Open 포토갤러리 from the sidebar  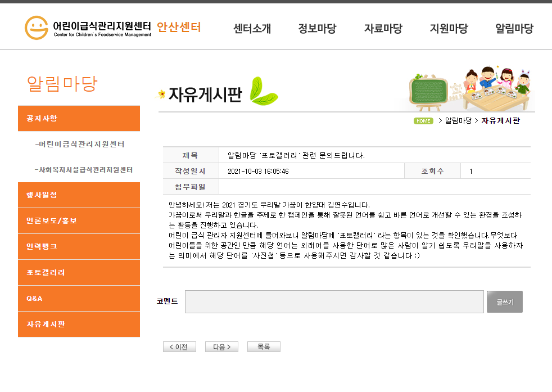coord(79,272)
